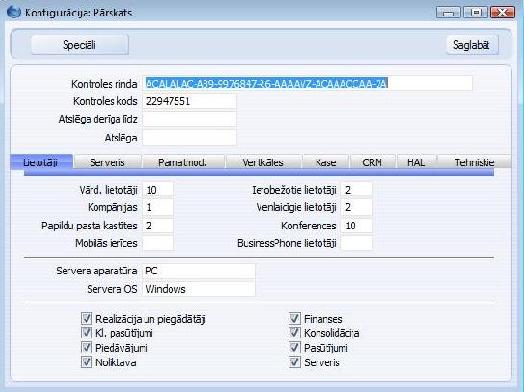Uncheck the Kl. pasūtījumi checkbox

(87, 333)
